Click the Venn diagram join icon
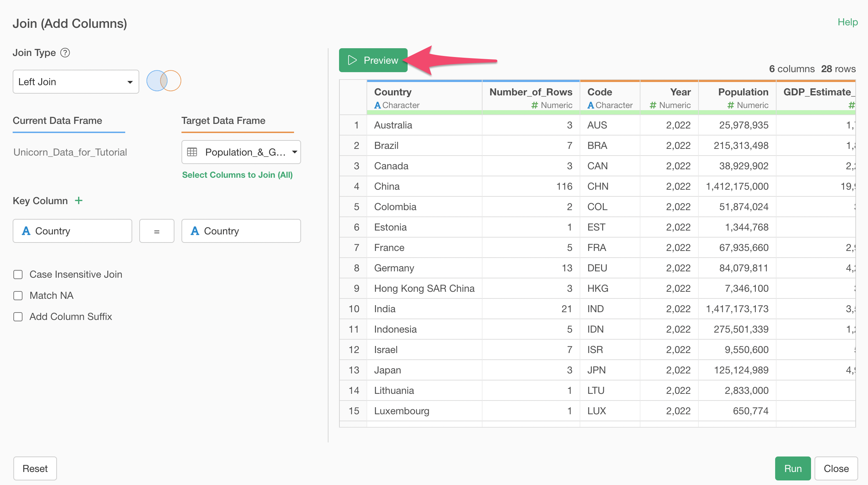868x485 pixels. click(x=164, y=81)
